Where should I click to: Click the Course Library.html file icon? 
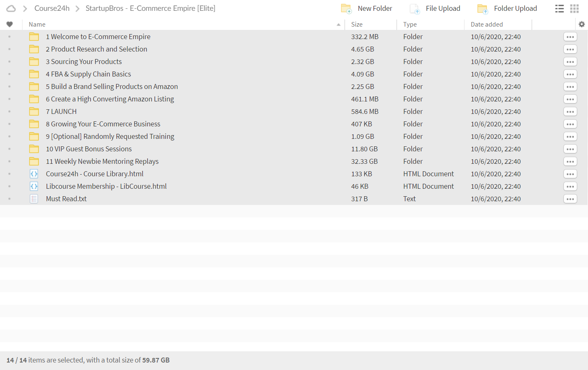pos(34,174)
